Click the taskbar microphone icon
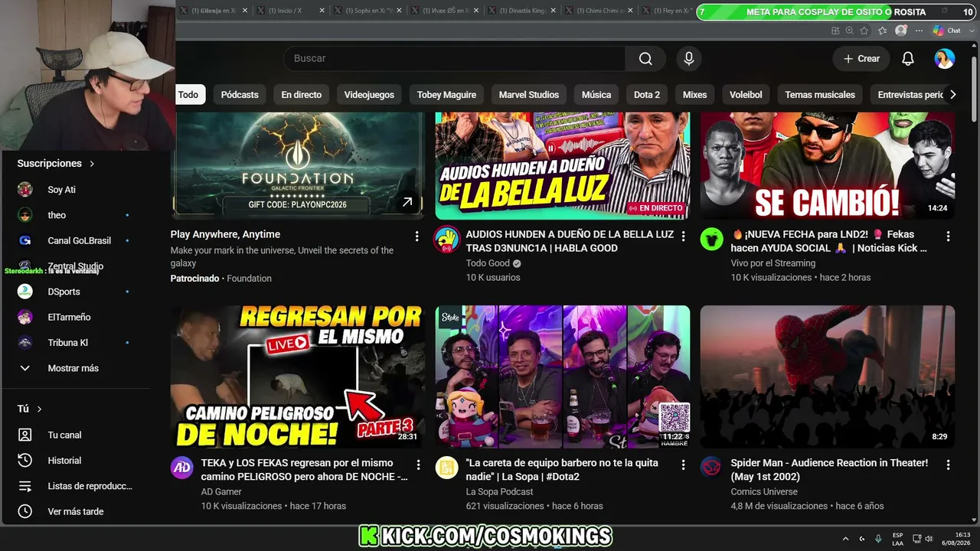The image size is (980, 551). point(878,539)
